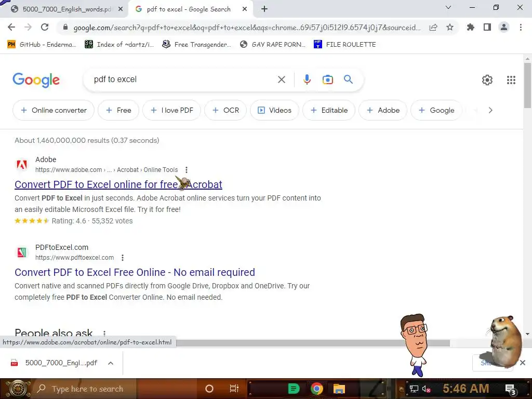Screen dimensions: 532x399
Task: Add the Google filter chip
Action: pos(436,110)
